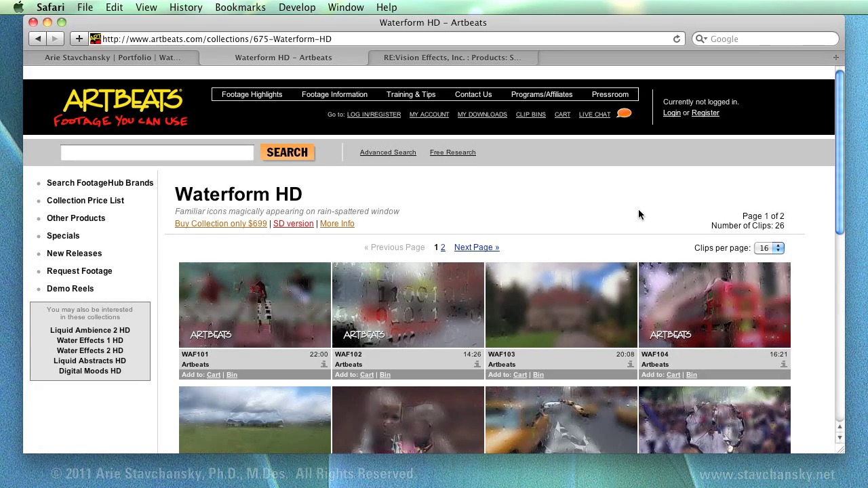This screenshot has width=868, height=488.
Task: Go back with Safari's back arrow
Action: coord(38,39)
